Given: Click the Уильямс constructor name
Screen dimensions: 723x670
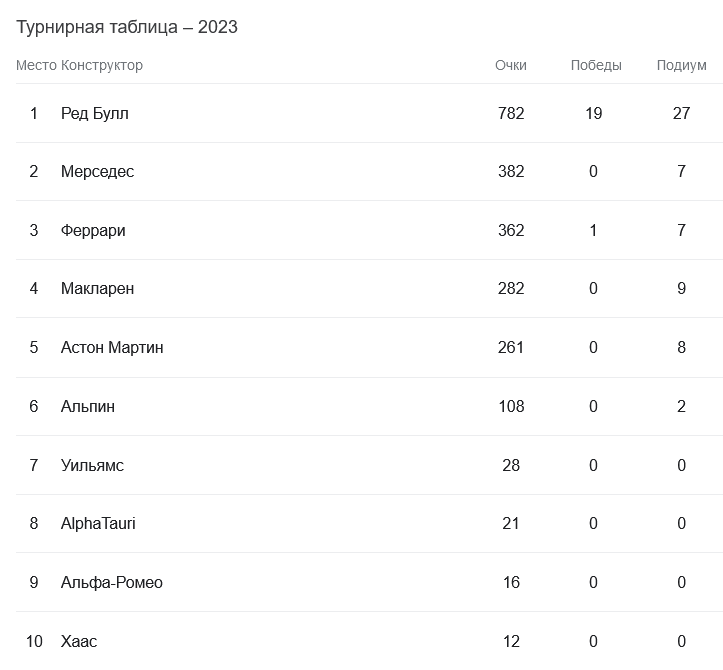Looking at the screenshot, I should coord(92,465).
